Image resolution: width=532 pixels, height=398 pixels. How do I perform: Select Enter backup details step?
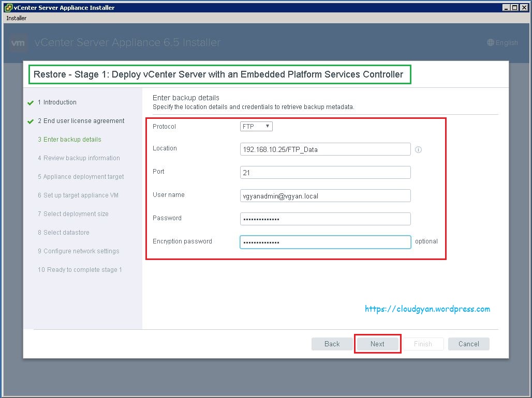coord(72,140)
